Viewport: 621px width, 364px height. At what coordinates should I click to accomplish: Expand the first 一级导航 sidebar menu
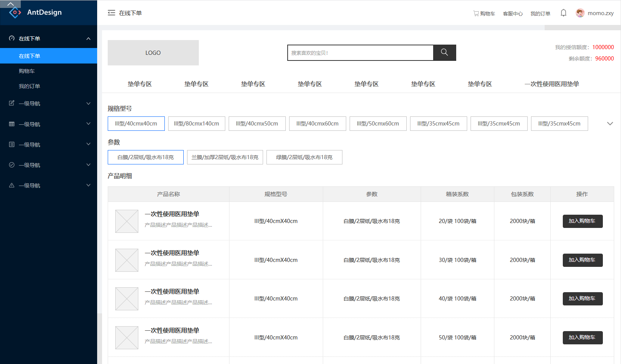click(x=48, y=104)
